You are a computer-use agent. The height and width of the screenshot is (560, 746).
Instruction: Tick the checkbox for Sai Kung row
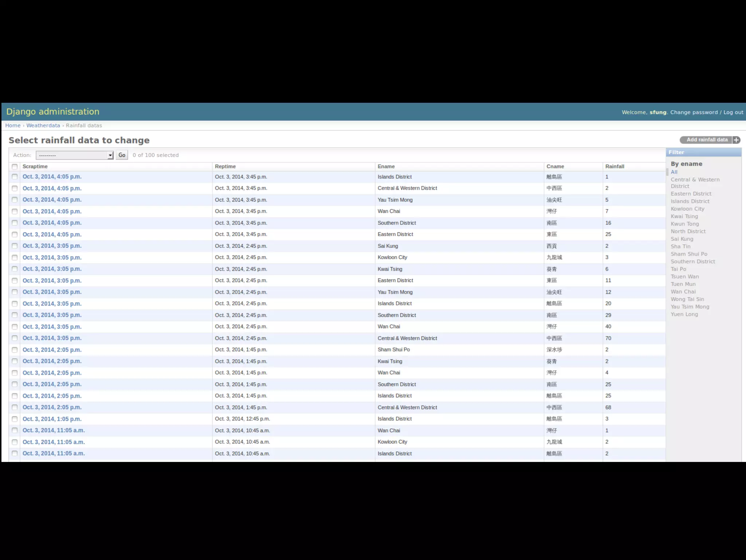[15, 246]
